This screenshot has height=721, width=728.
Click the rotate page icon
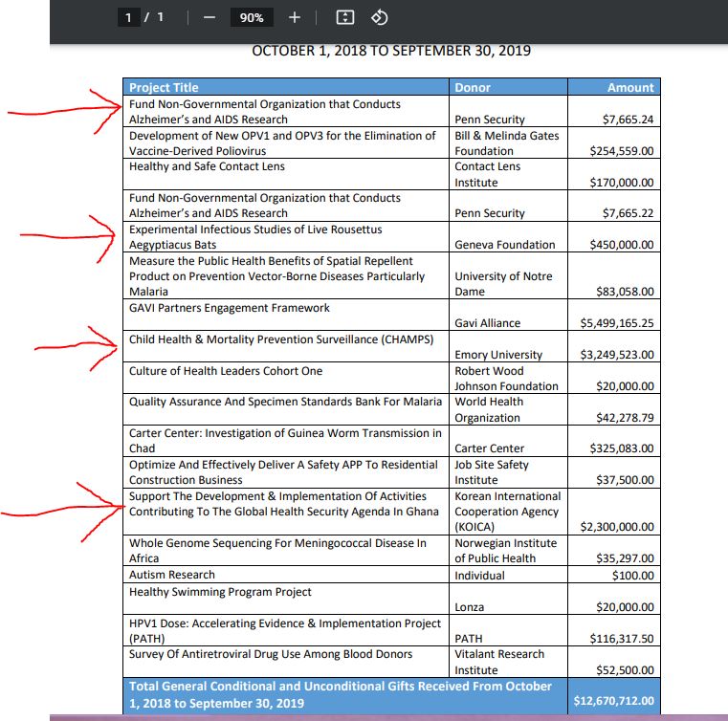pos(380,17)
